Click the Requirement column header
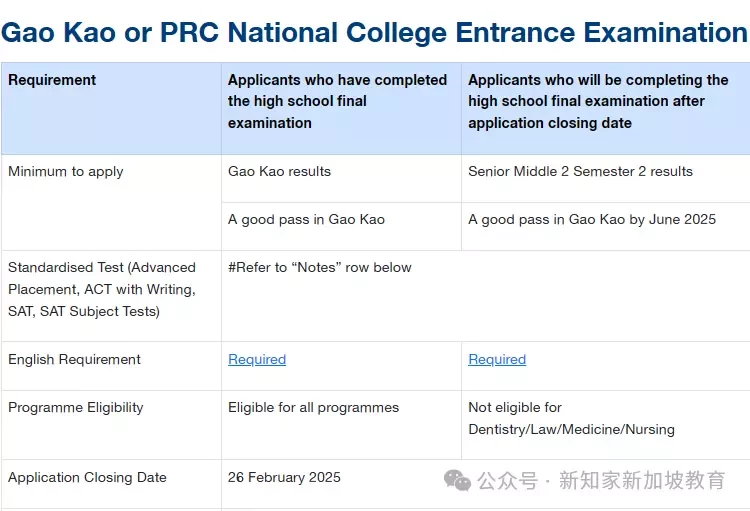The width and height of the screenshot is (750, 511). click(52, 79)
